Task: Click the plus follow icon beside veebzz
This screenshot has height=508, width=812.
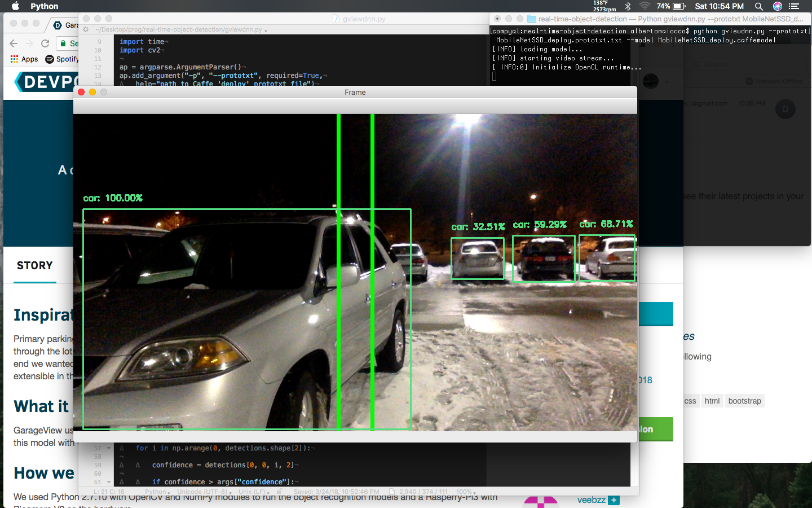Action: pos(614,500)
